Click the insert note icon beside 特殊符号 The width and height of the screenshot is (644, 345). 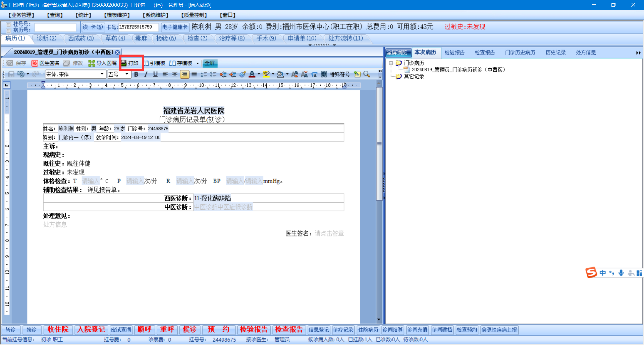coord(357,74)
